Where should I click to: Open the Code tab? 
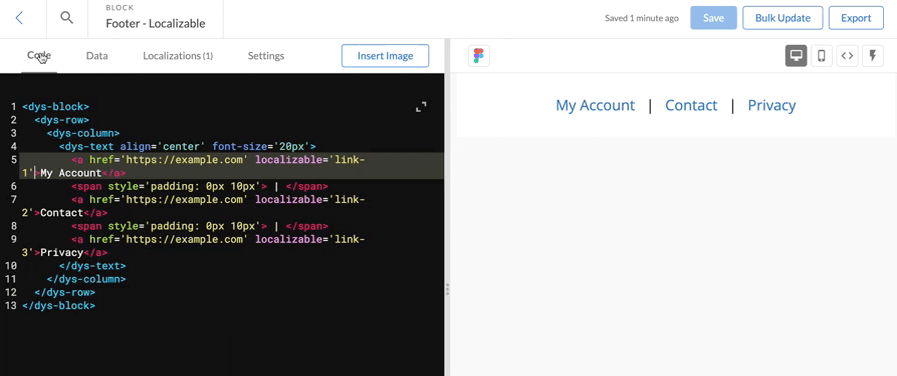(x=39, y=56)
